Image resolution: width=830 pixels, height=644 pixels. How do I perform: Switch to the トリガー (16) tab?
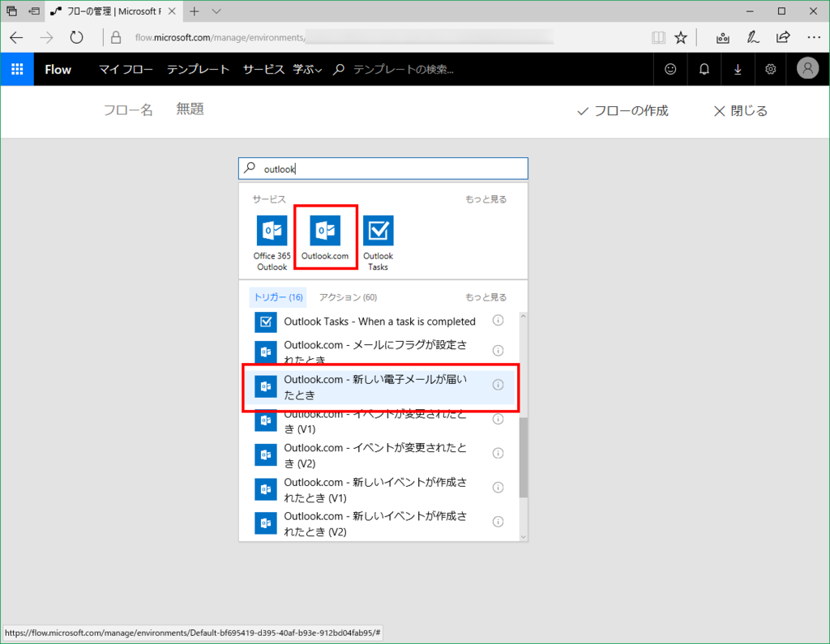coord(278,297)
